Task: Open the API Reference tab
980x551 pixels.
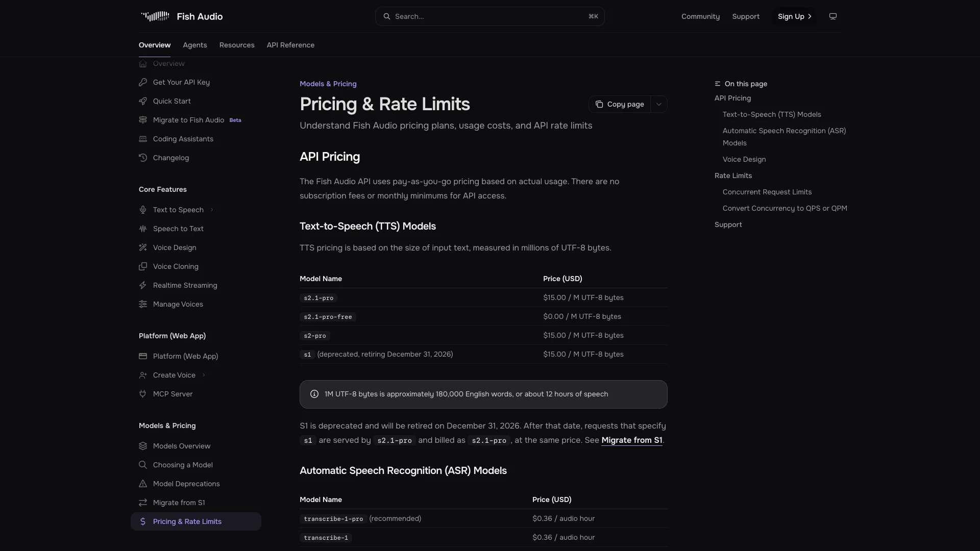Action: 290,45
